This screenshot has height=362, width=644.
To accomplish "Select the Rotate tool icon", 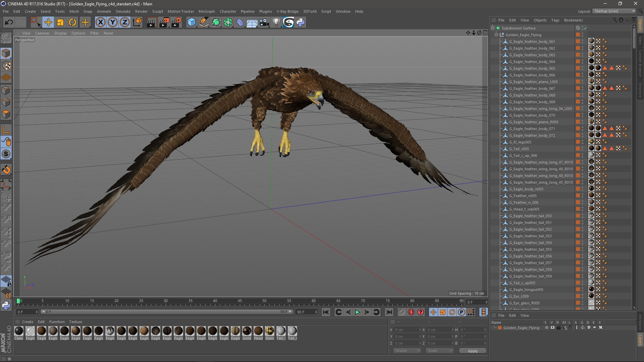I will (72, 22).
